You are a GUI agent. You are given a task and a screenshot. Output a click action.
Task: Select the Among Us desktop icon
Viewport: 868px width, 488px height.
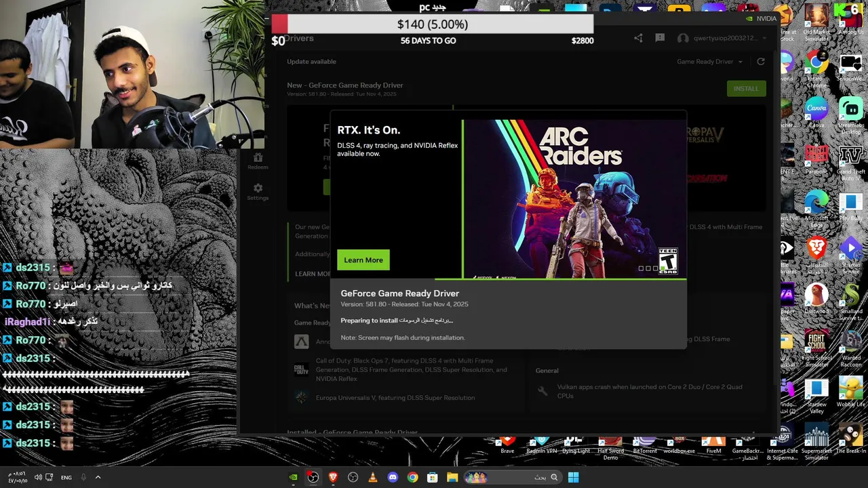850,19
